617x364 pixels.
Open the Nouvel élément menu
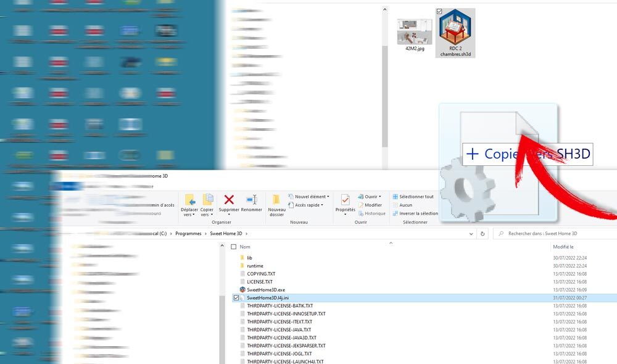(309, 196)
